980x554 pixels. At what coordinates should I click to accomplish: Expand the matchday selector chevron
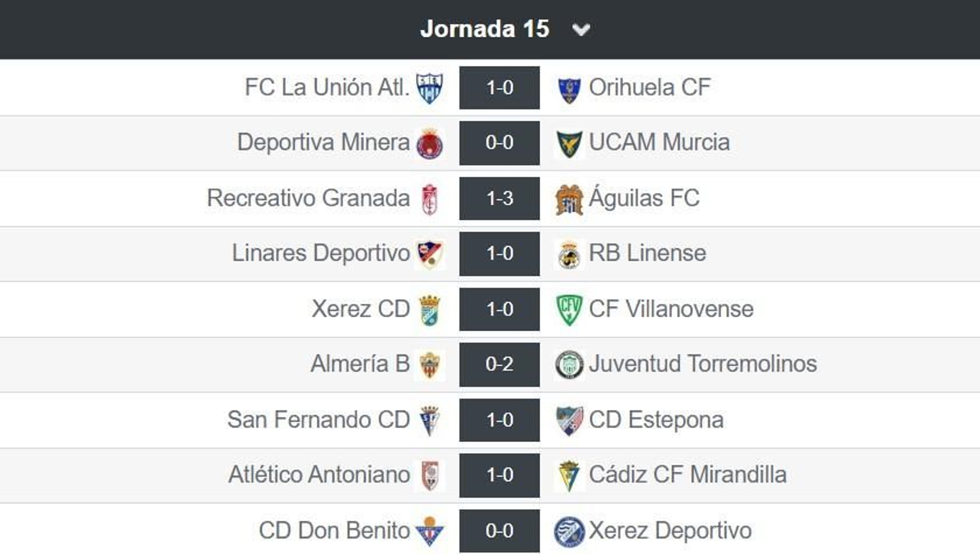(x=581, y=28)
